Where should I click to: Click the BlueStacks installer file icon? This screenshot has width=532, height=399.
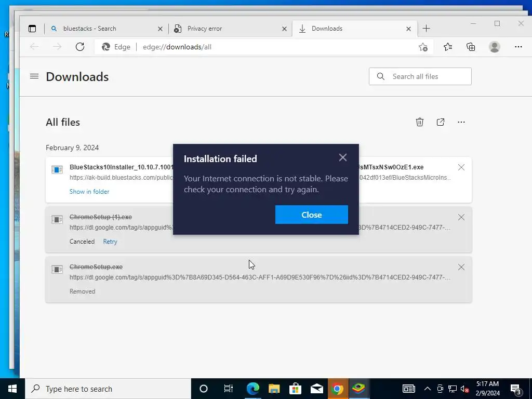(57, 169)
